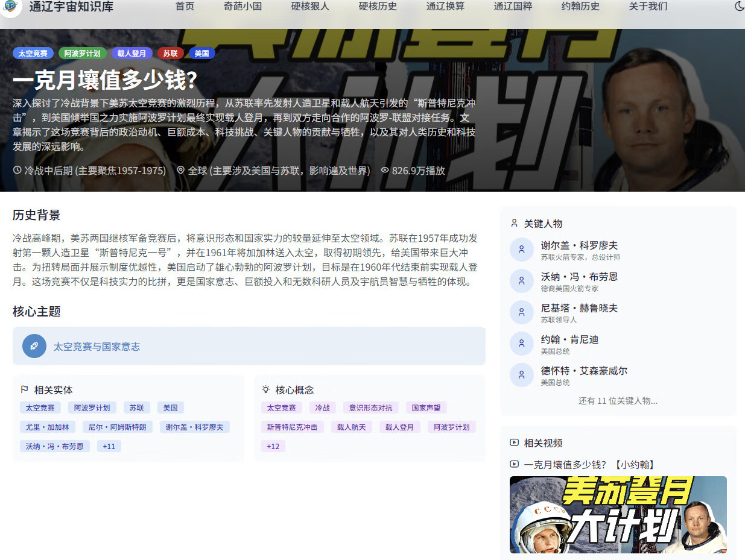Viewport: 745px width, 560px height.
Task: Click the person icon next to 关键人物 heading
Action: (515, 223)
